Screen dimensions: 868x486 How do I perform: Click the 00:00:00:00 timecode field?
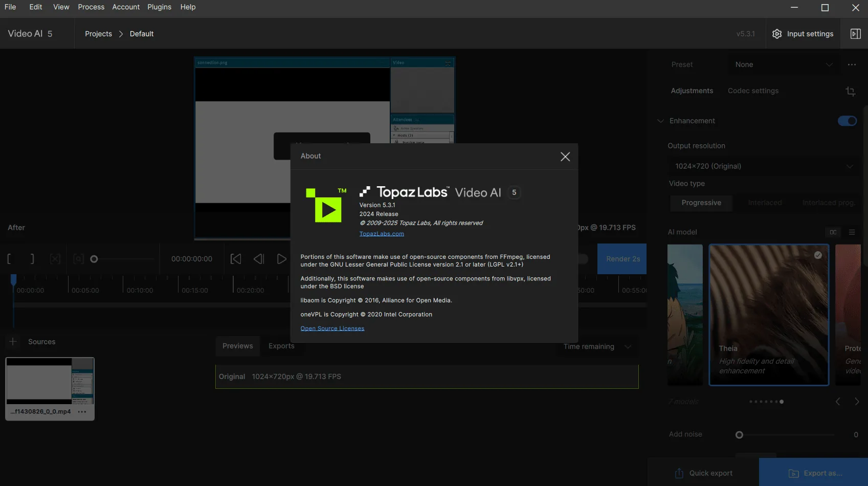192,259
